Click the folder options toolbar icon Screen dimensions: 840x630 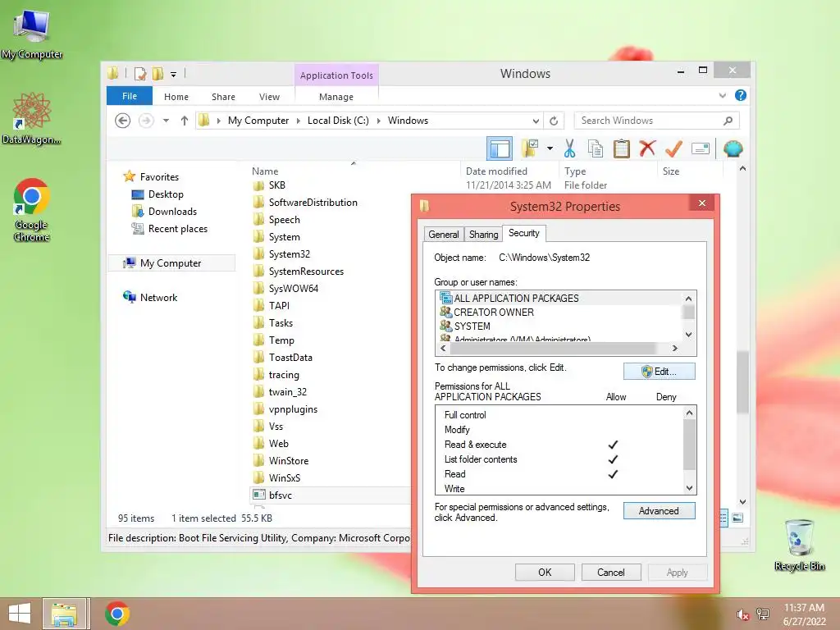530,148
